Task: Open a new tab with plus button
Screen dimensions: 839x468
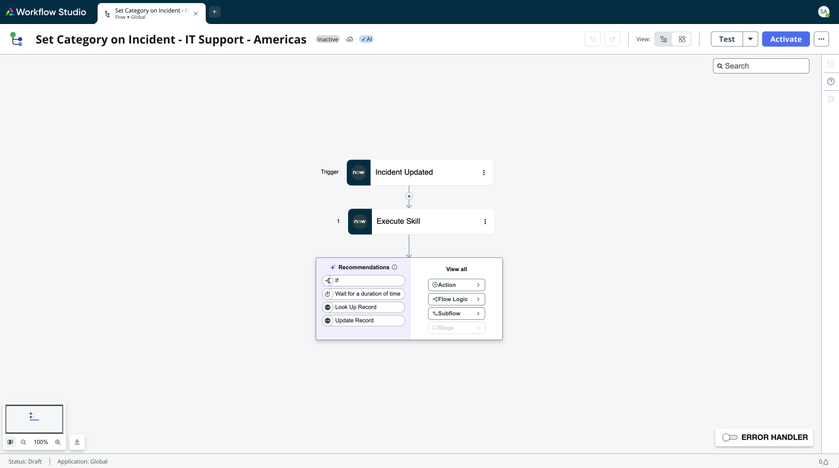Action: (x=214, y=12)
